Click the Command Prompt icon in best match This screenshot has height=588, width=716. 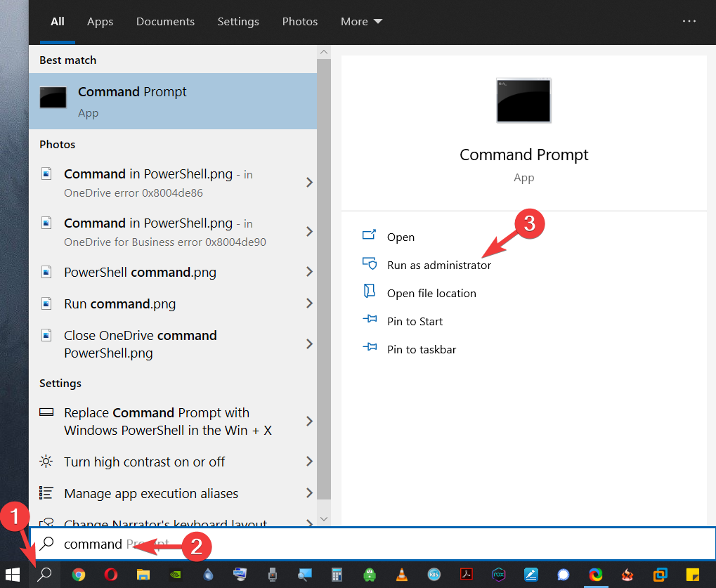click(x=53, y=97)
